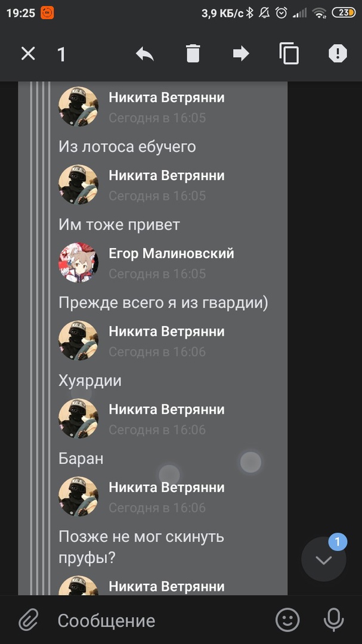Viewport: 362px width, 644px height.
Task: Cancel message selection with the X icon
Action: [28, 54]
